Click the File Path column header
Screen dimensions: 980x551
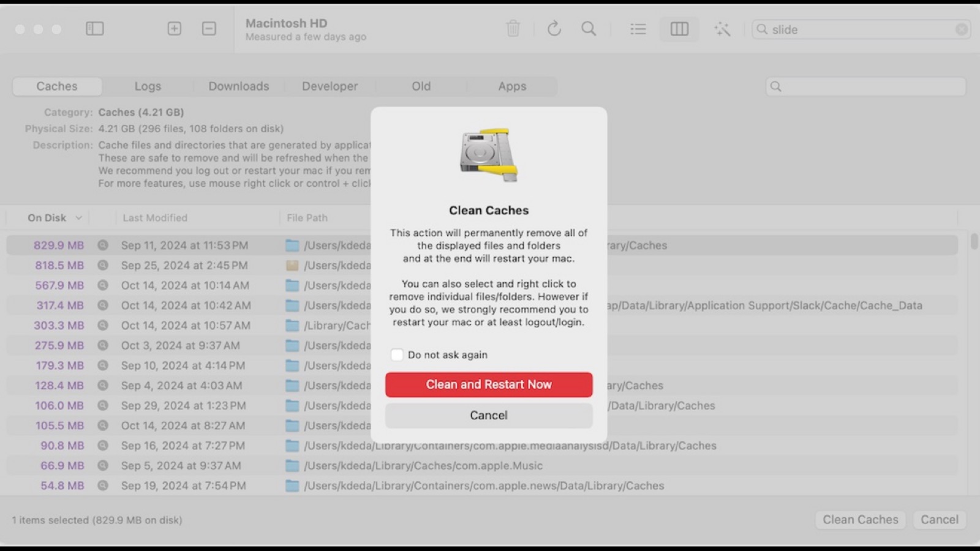click(x=307, y=218)
